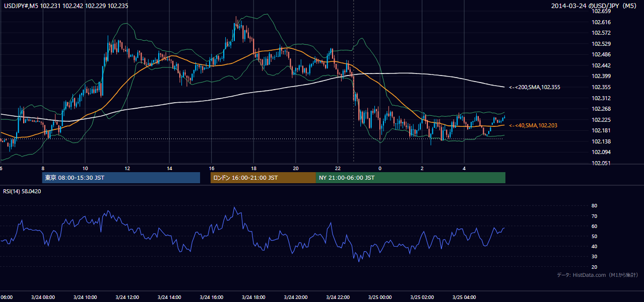Click hour label 16 under the price chart
Screen dimensions: 644x302
coord(212,168)
